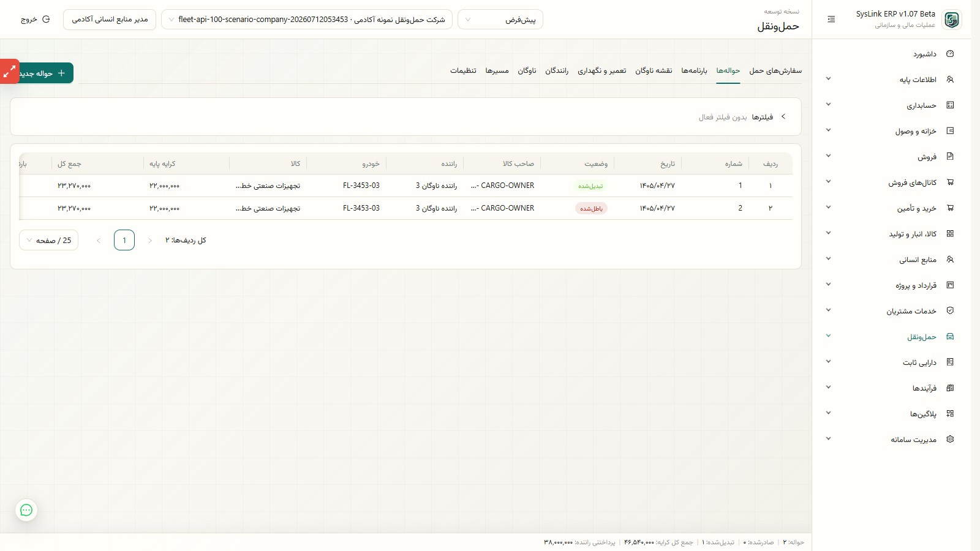
Task: Open the پیش‌فرض dropdown in the header
Action: pos(500,20)
